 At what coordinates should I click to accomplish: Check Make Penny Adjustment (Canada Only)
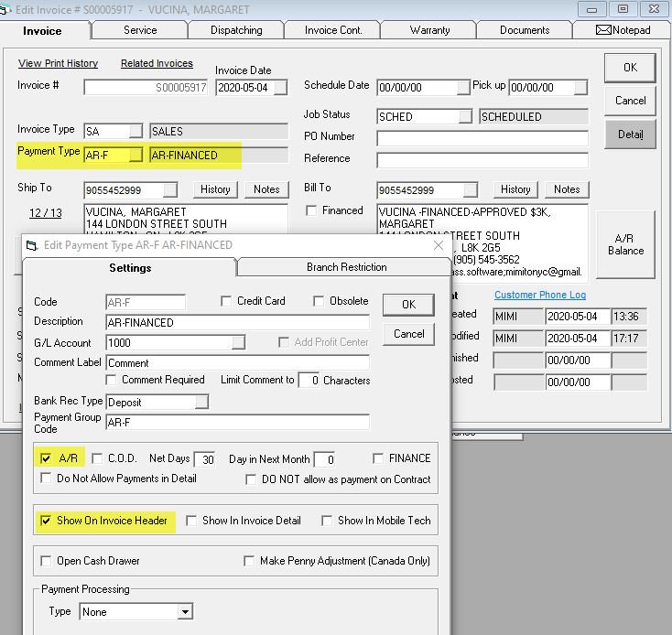click(249, 561)
